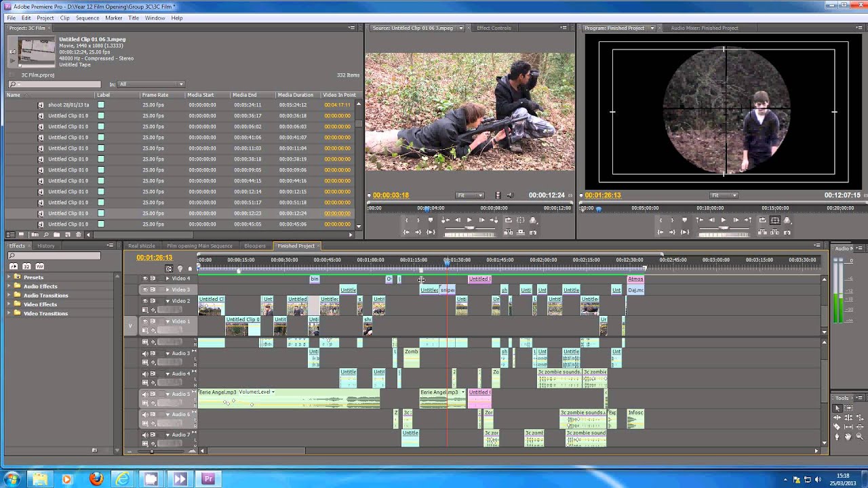Image resolution: width=868 pixels, height=488 pixels.
Task: Toggle Accelerated Effects filter in Effects panel
Action: click(x=14, y=266)
